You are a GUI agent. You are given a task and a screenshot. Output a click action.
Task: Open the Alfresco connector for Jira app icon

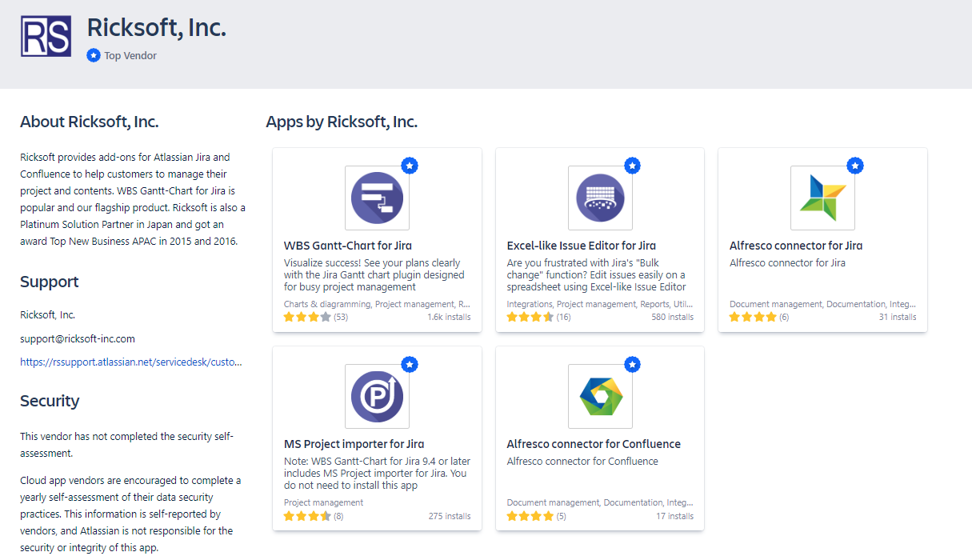(822, 198)
